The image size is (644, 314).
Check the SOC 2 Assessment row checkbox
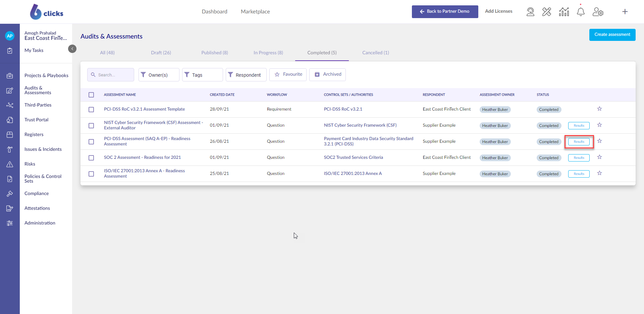point(91,158)
